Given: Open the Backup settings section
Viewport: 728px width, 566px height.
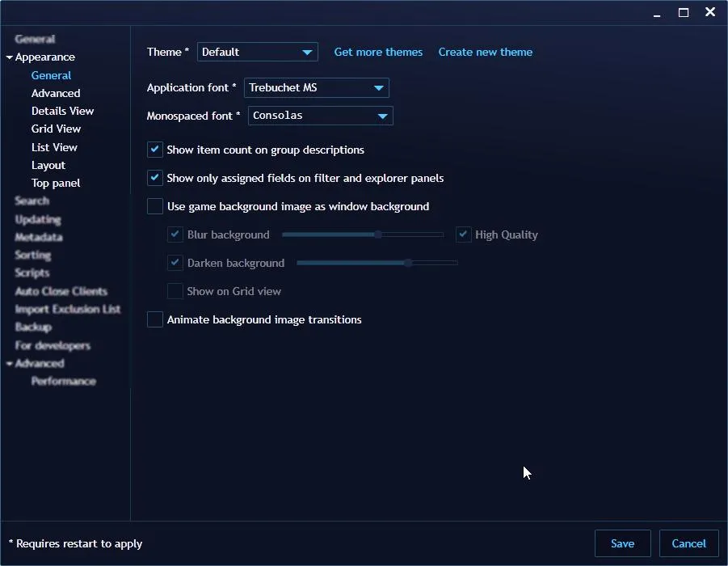Looking at the screenshot, I should [33, 327].
